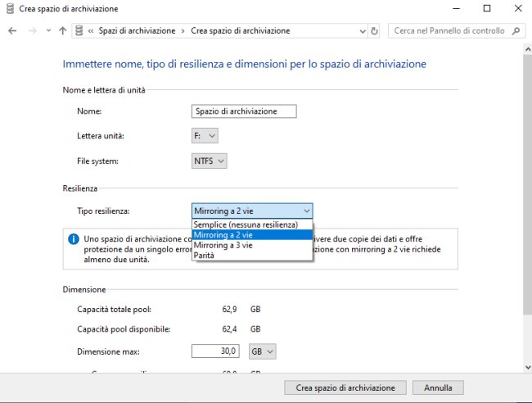This screenshot has width=532, height=403.
Task: Click the search magnifier icon
Action: [x=516, y=31]
